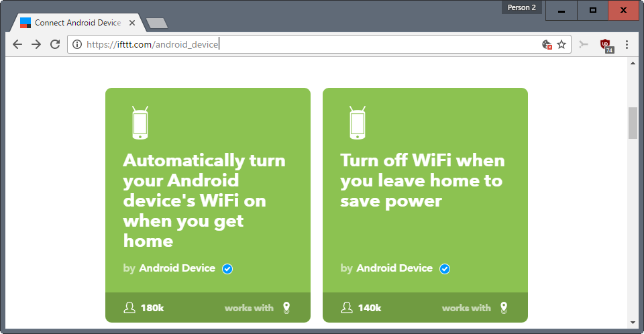Click verified badge on the Turn off WiFi card
The width and height of the screenshot is (644, 334).
[444, 269]
